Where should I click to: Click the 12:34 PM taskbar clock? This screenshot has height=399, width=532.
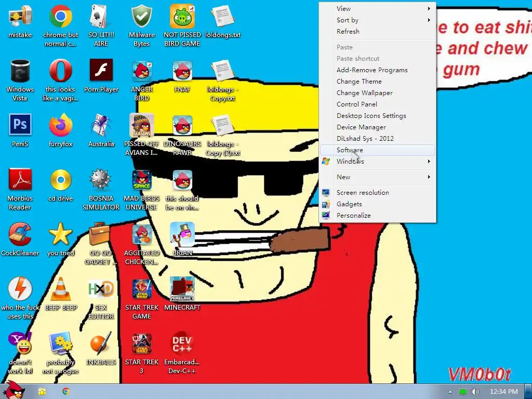tap(504, 392)
